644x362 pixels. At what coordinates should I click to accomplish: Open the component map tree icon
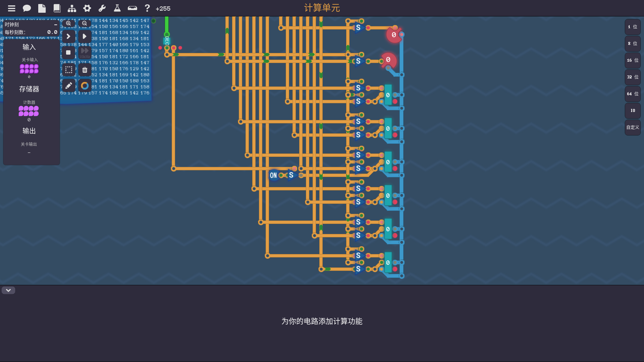[72, 8]
